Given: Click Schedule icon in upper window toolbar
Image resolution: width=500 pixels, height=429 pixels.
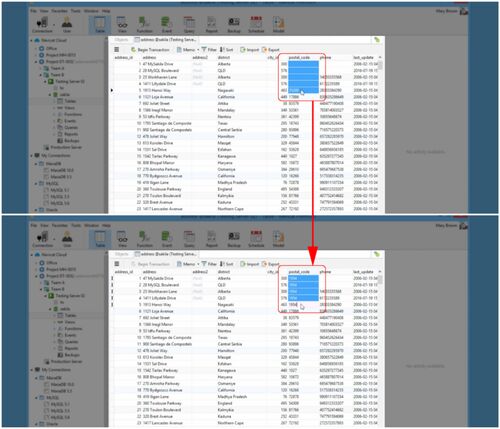Looking at the screenshot, I should click(x=256, y=25).
